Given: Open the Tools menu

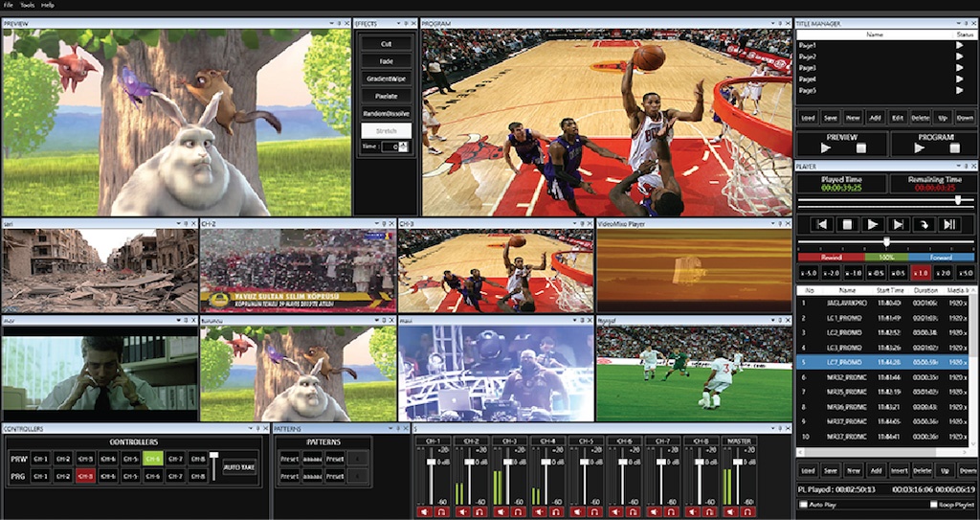Looking at the screenshot, I should [28, 5].
